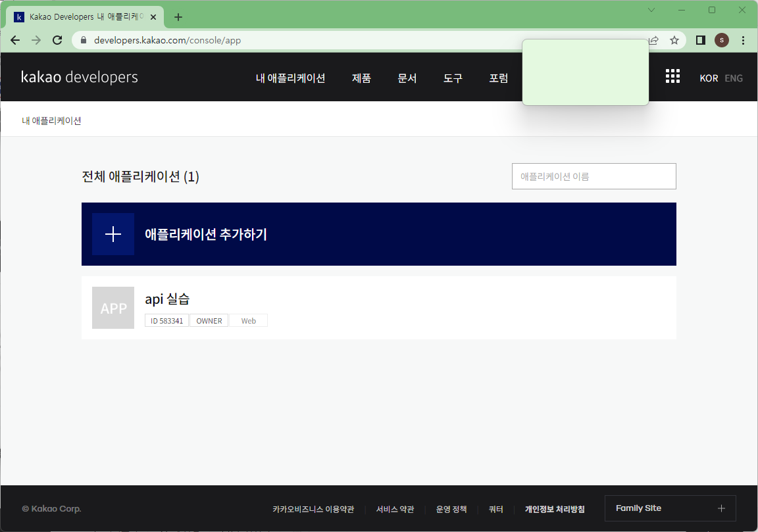
Task: Open the browser side panel
Action: 701,40
